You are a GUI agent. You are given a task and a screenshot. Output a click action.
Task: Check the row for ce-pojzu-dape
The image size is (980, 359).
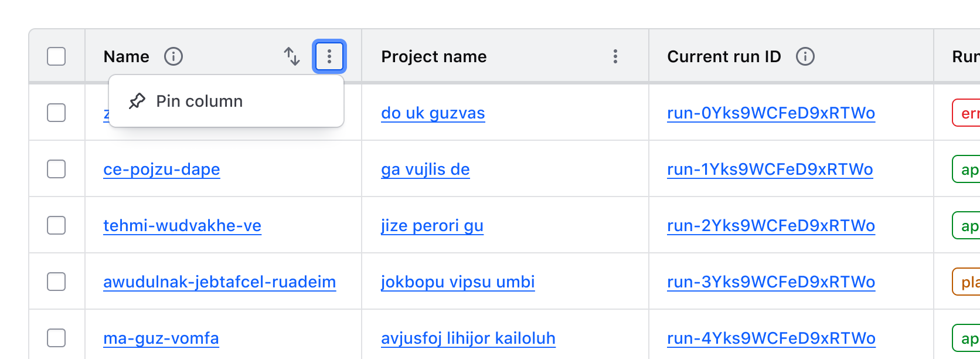tap(56, 169)
